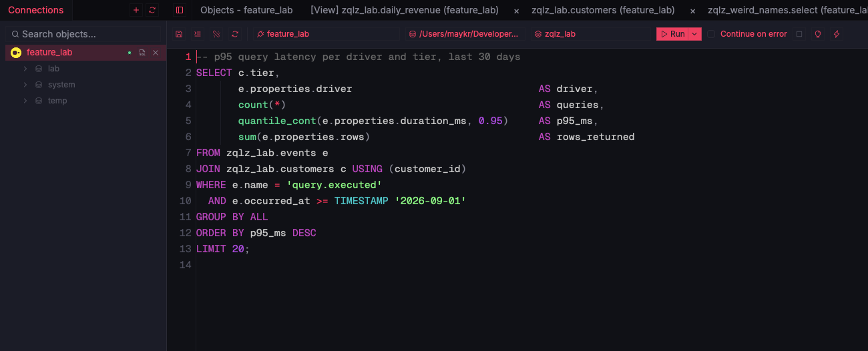The width and height of the screenshot is (868, 351).
Task: Toggle the sidebar panel icon
Action: click(179, 10)
